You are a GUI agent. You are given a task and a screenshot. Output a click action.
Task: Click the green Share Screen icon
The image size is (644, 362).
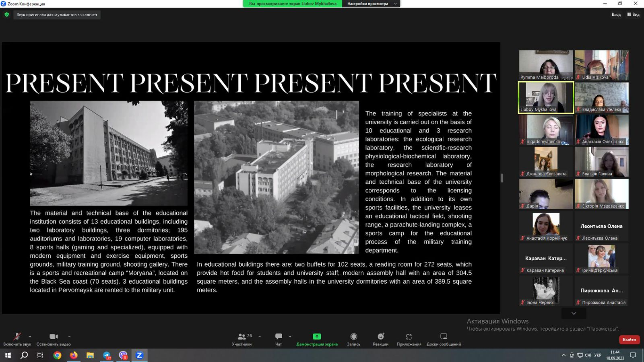(317, 337)
